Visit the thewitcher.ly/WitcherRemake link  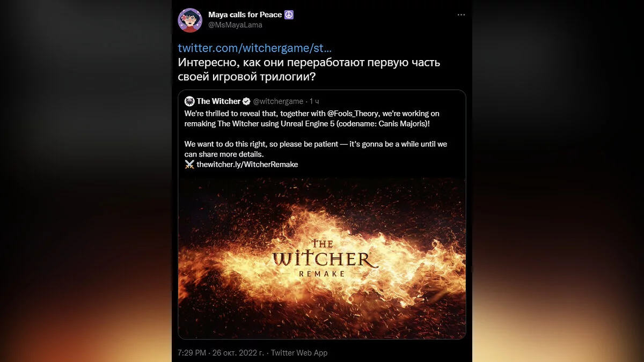(247, 165)
